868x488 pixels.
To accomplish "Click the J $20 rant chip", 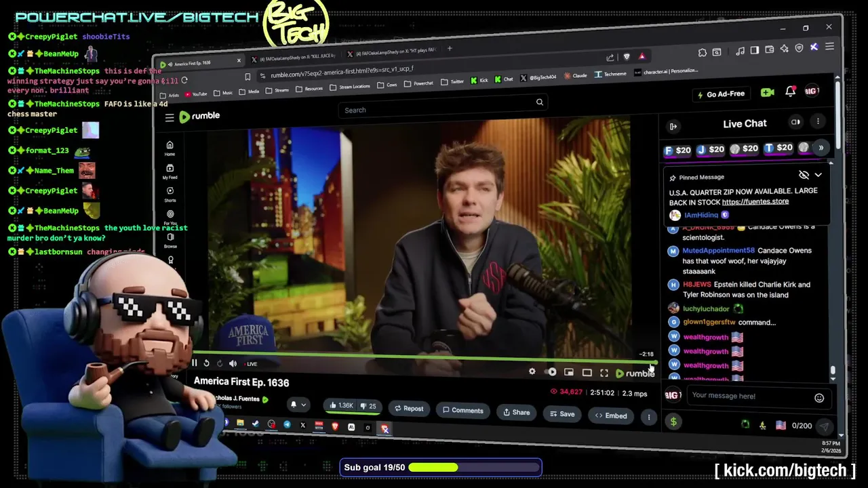I will pos(711,150).
